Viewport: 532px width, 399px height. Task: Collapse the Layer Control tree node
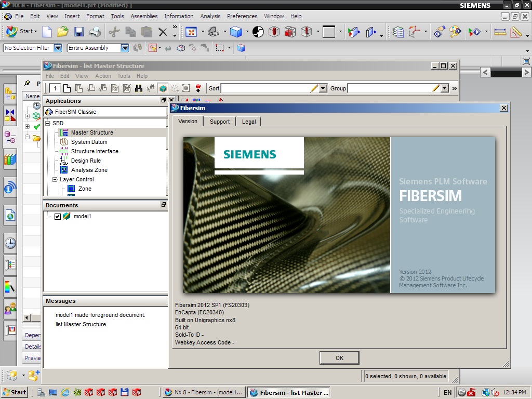tap(55, 179)
